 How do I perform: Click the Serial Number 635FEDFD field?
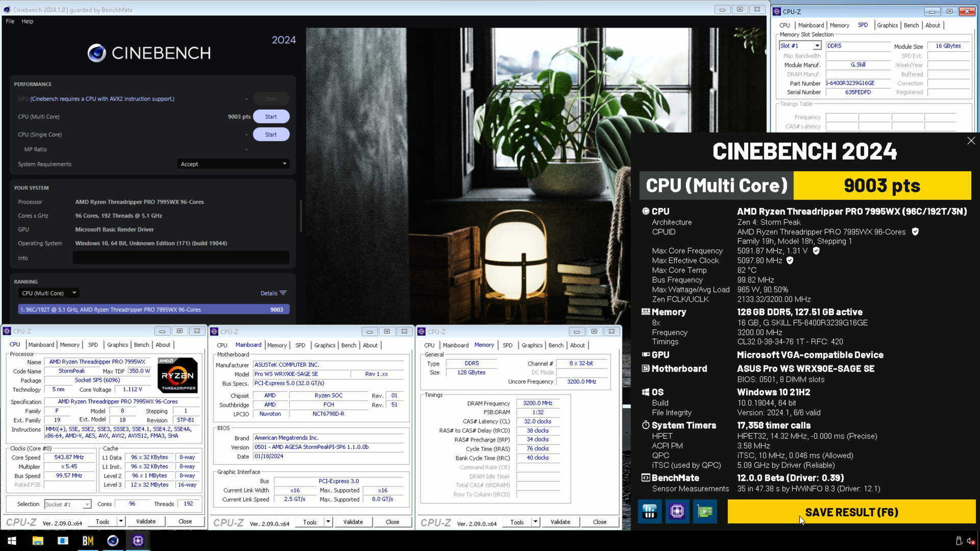click(858, 92)
